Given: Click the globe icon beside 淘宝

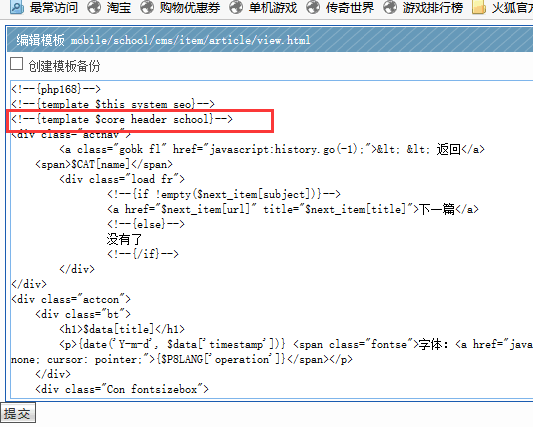Looking at the screenshot, I should (x=94, y=7).
